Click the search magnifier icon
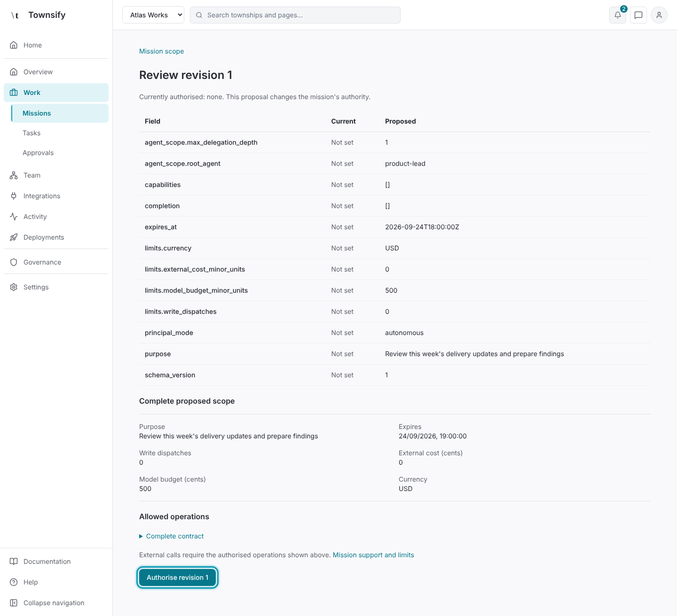 [199, 15]
